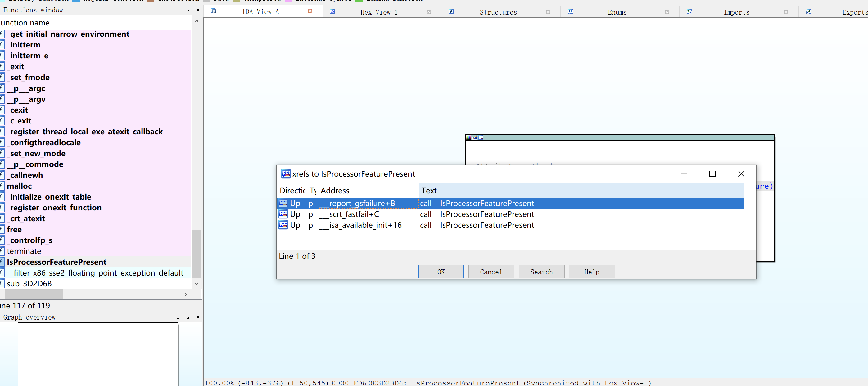Screen dimensions: 868x386
Task: Close the Hex View-1 tab
Action: [x=429, y=12]
